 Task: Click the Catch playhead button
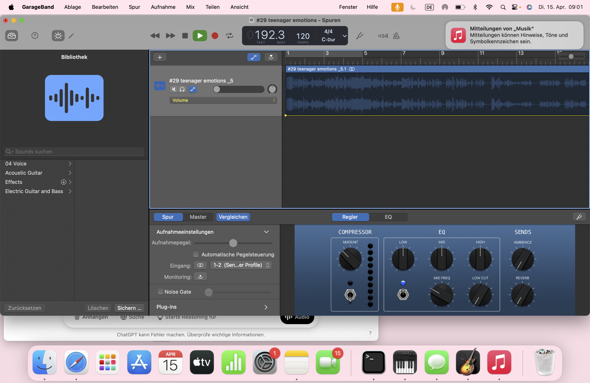(x=271, y=57)
